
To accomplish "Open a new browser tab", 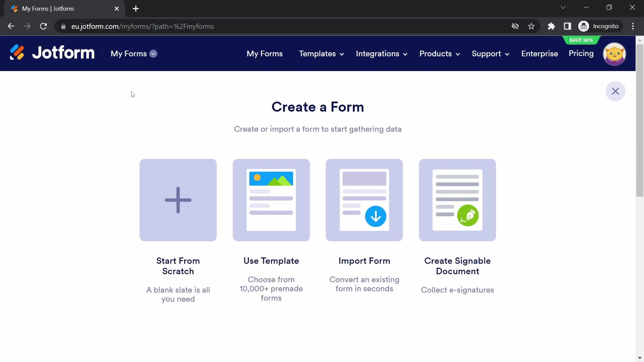I will coord(136,9).
